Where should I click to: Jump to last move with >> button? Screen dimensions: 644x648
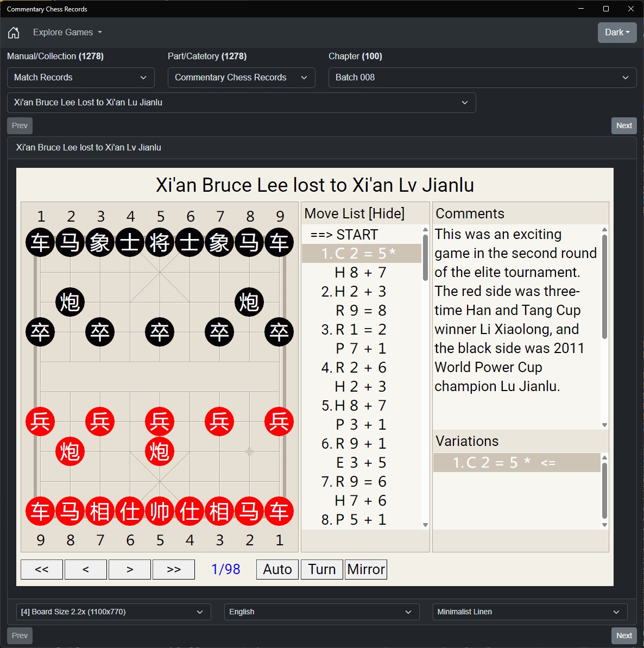coord(174,569)
